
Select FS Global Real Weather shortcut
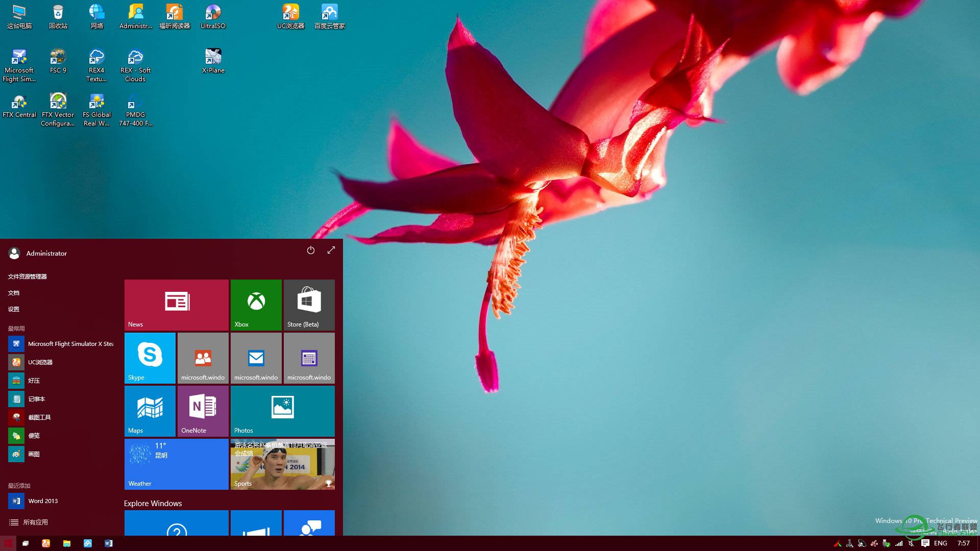click(x=97, y=110)
